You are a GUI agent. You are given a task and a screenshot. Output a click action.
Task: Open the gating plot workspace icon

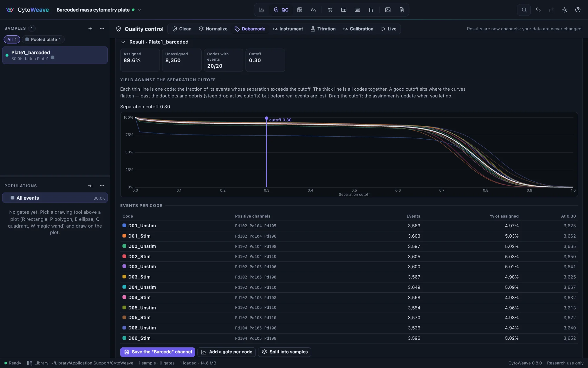(261, 10)
